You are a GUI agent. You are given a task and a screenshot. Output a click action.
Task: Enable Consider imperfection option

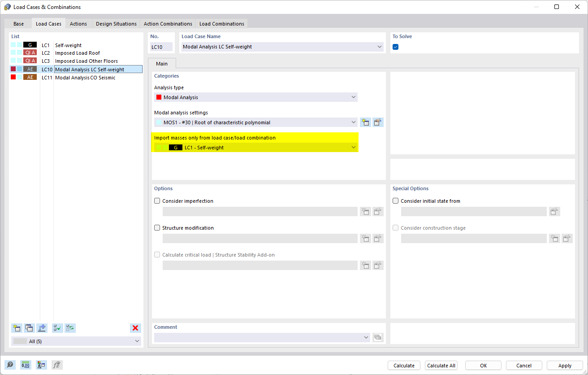[x=157, y=201]
